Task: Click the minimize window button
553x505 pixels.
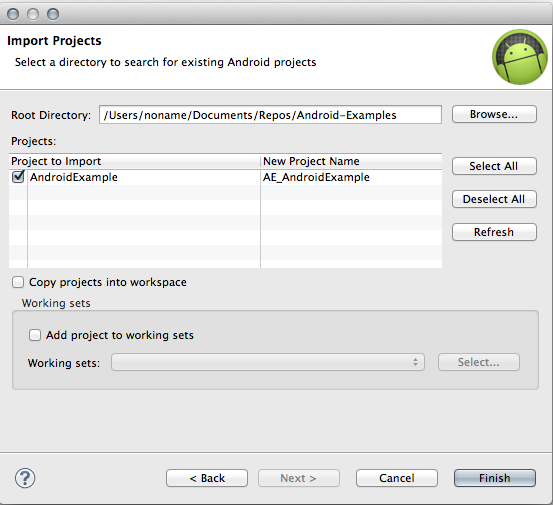Action: coord(33,14)
